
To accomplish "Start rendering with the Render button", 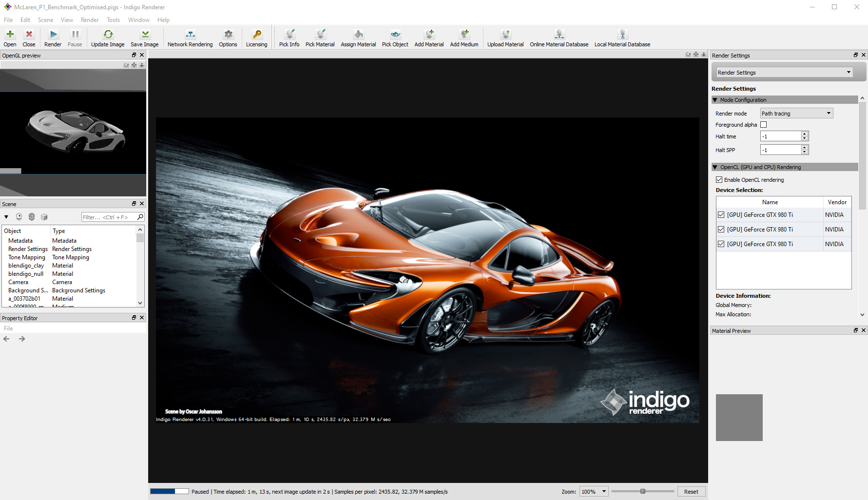I will pyautogui.click(x=53, y=38).
